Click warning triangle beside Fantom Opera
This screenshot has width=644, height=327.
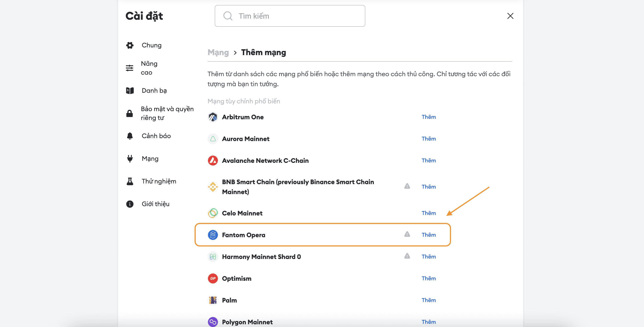(x=407, y=234)
